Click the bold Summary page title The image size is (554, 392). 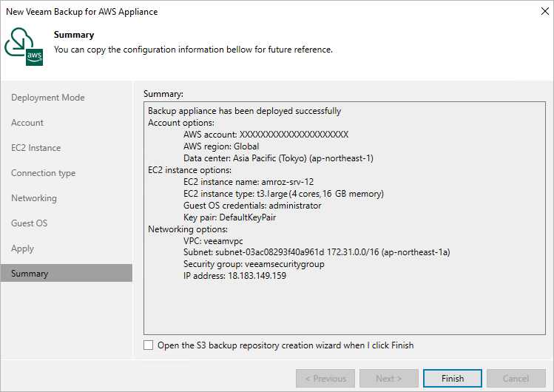(74, 35)
